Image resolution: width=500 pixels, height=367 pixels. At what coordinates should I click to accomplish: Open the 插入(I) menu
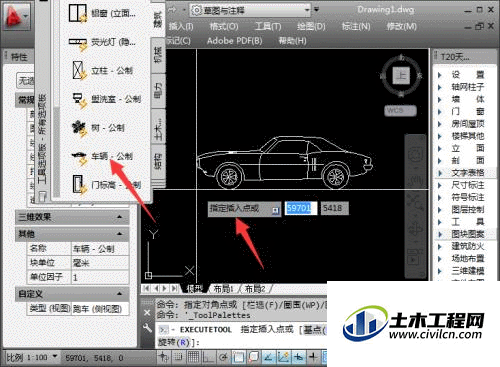pyautogui.click(x=181, y=26)
